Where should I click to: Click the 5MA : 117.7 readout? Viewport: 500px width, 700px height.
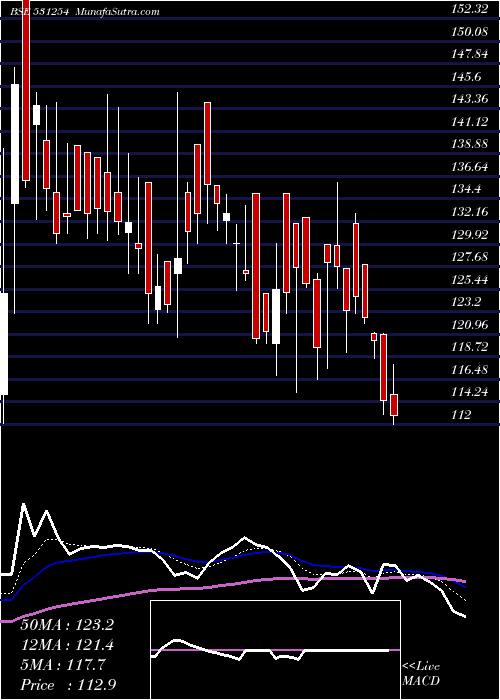click(63, 666)
